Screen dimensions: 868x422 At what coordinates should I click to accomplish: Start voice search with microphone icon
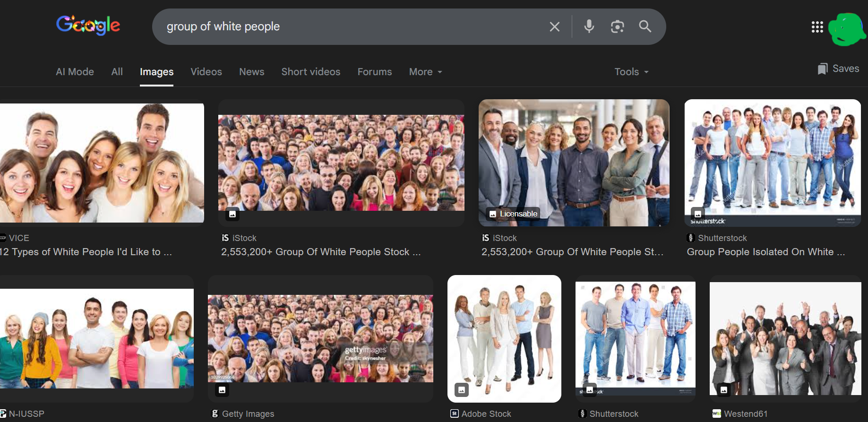click(x=589, y=26)
